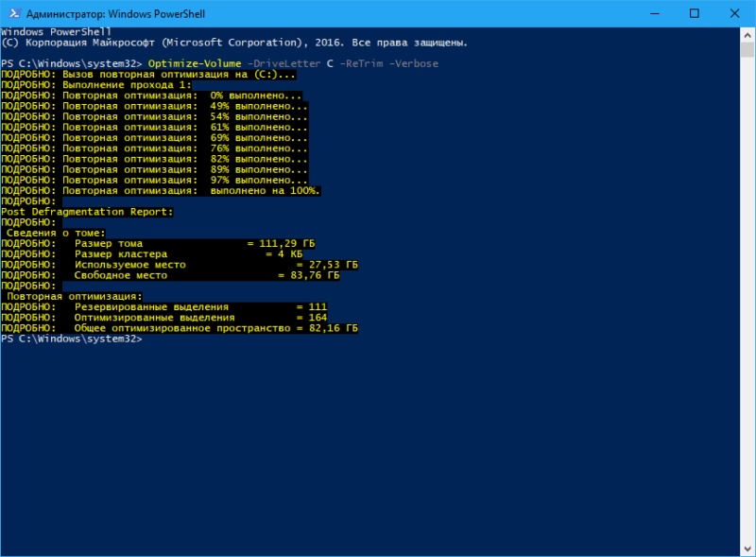The height and width of the screenshot is (557, 756).
Task: Click the free space value 83,76 ГБ
Action: pos(315,275)
